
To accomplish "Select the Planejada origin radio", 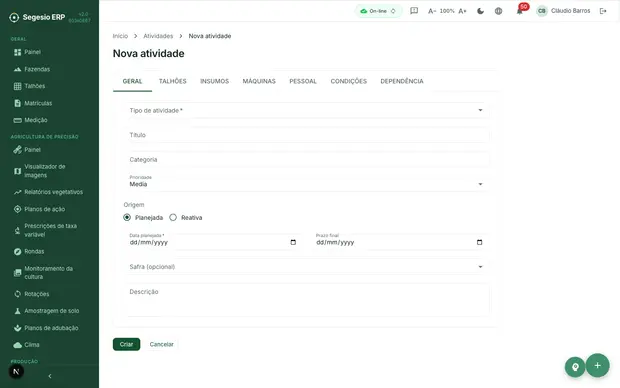I will [x=127, y=218].
